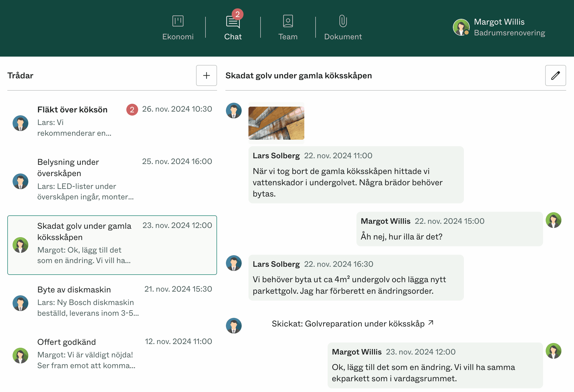Image resolution: width=574 pixels, height=392 pixels.
Task: Click the pencil icon to edit thread title
Action: tap(555, 76)
